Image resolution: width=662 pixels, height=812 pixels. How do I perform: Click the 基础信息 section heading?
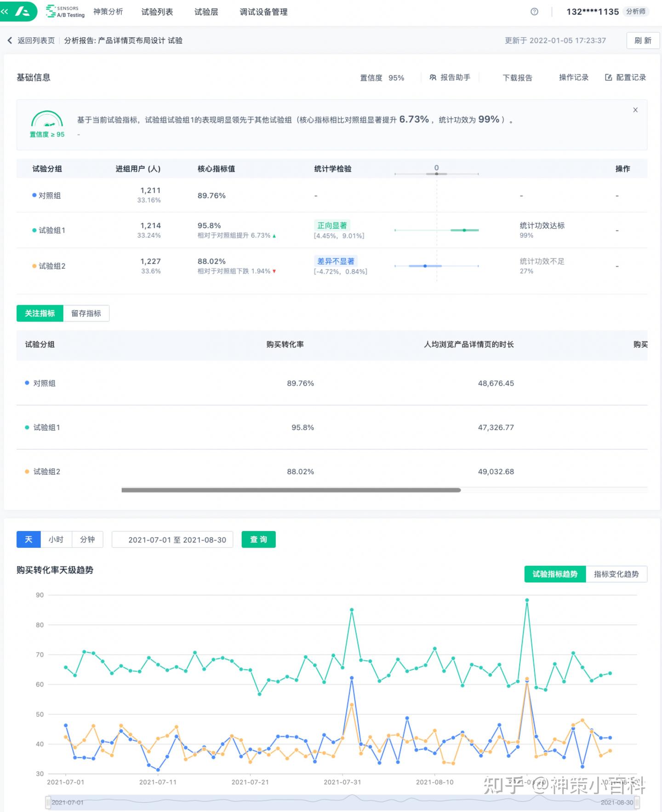[x=34, y=77]
